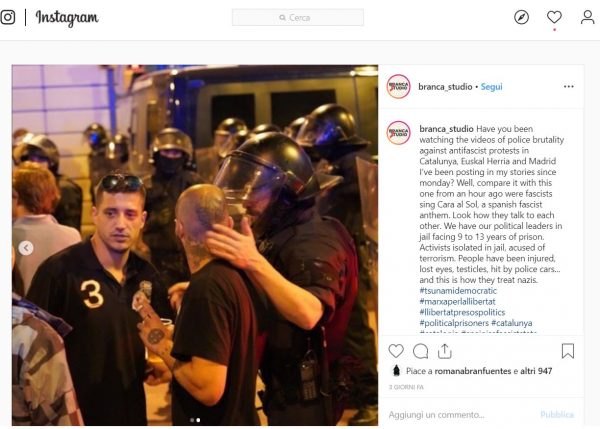Open the profile person icon
Image resolution: width=600 pixels, height=429 pixels.
pos(587,17)
